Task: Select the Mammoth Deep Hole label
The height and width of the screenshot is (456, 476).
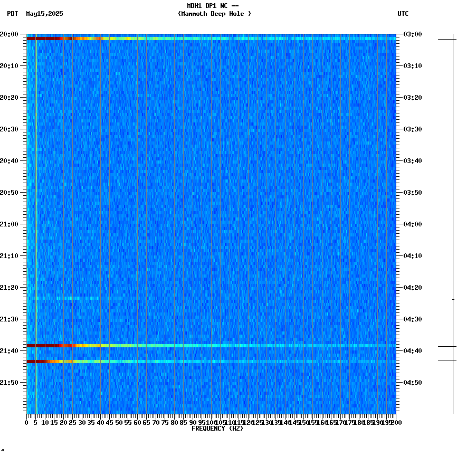Action: pos(214,14)
